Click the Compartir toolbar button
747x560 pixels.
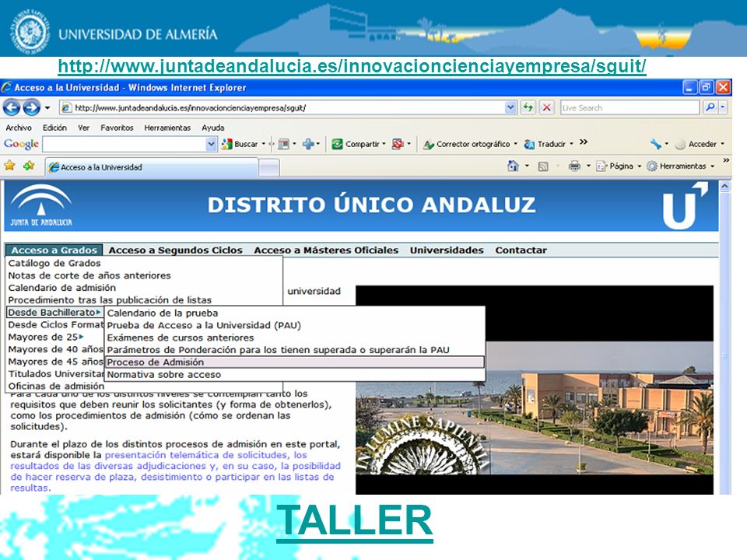pyautogui.click(x=356, y=144)
